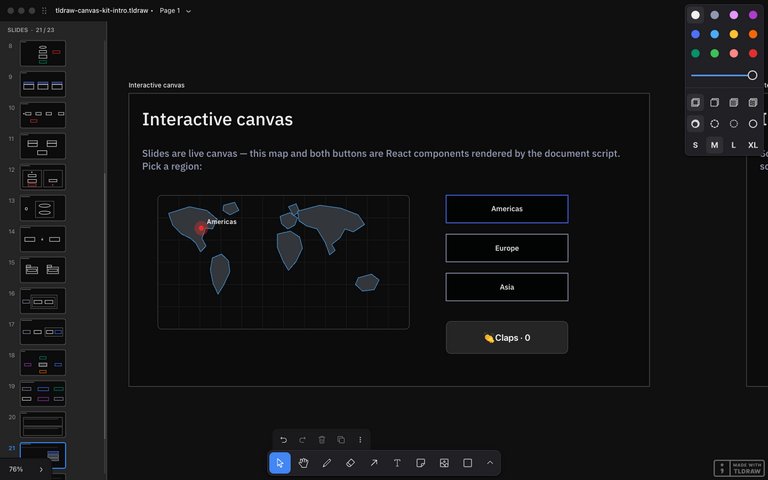The height and width of the screenshot is (480, 768).
Task: Select the Draw pencil tool
Action: click(327, 463)
